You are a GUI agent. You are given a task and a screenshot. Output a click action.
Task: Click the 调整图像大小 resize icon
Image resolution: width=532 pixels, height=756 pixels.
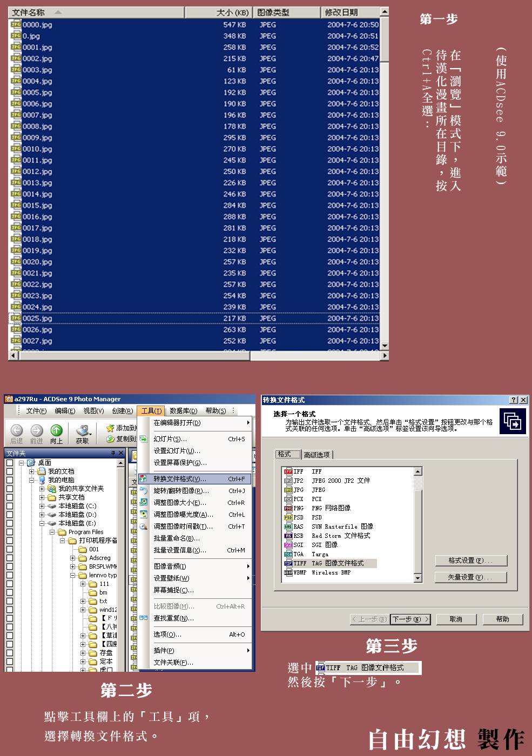(143, 503)
